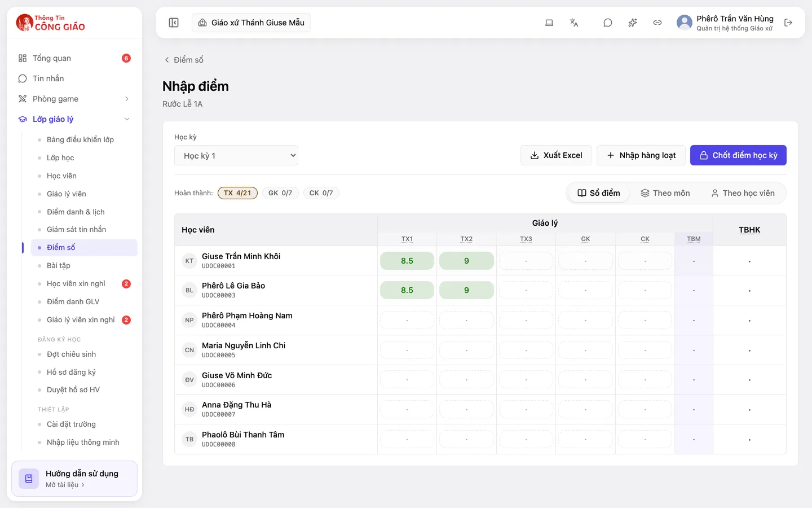
Task: Click the sparkles AI icon
Action: pos(633,23)
